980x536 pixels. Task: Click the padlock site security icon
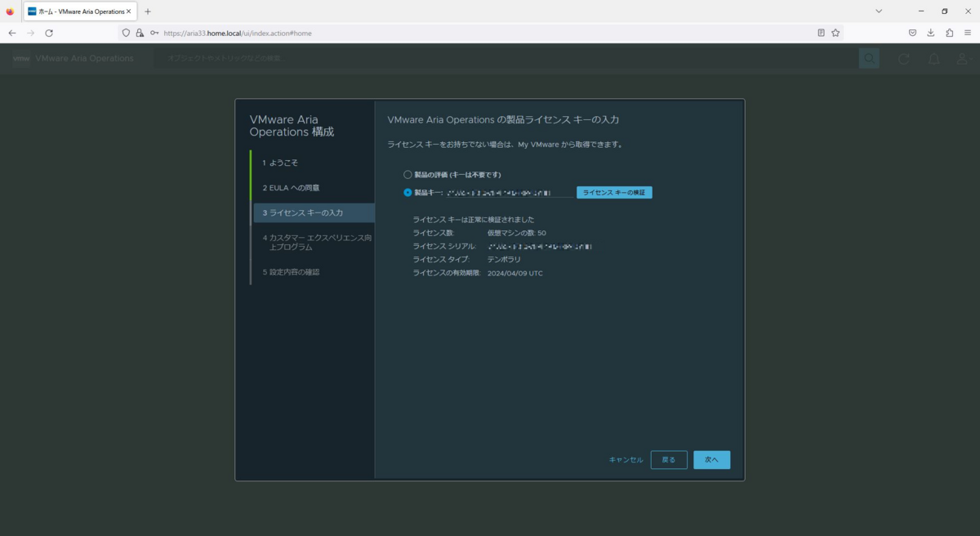click(140, 33)
